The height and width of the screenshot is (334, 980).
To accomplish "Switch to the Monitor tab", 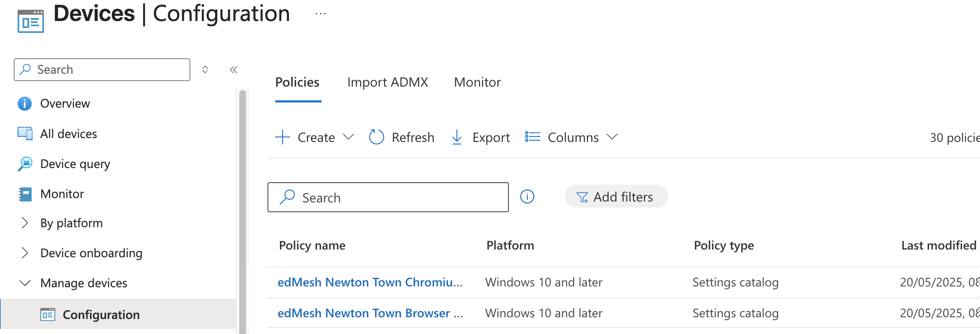I will (478, 82).
